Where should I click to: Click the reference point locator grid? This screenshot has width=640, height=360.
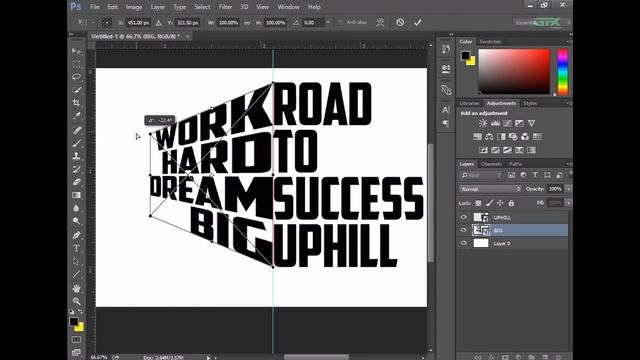(107, 22)
